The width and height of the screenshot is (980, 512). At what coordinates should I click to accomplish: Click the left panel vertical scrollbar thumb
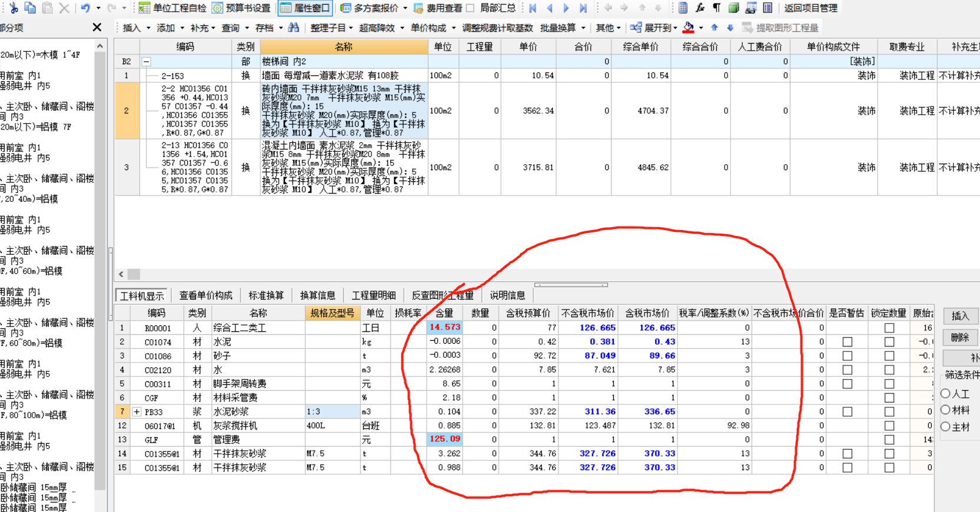point(100,271)
